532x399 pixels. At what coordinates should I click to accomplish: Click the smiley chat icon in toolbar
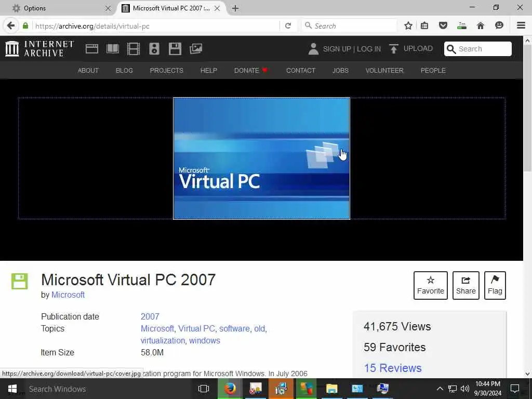[x=499, y=26]
